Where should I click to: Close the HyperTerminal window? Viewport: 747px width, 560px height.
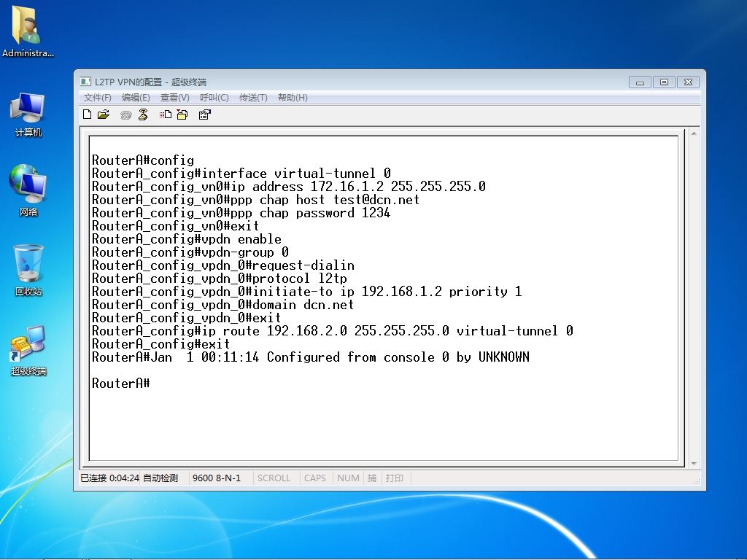tap(688, 82)
